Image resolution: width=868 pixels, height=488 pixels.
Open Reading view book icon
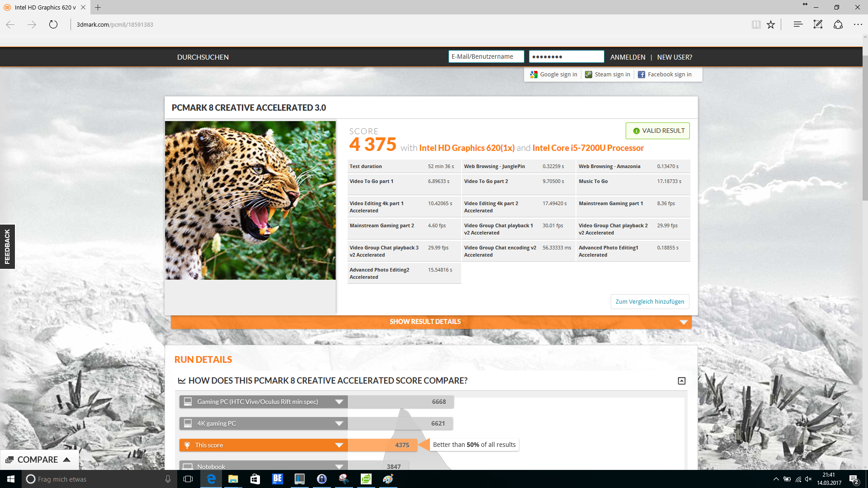coord(756,24)
